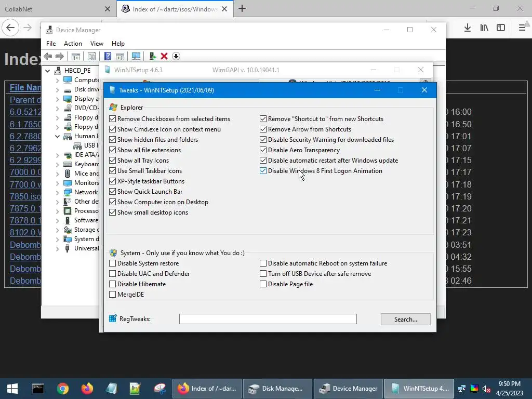Click black down-arrow Disable device icon
Viewport: 532px width, 399px height.
(176, 56)
